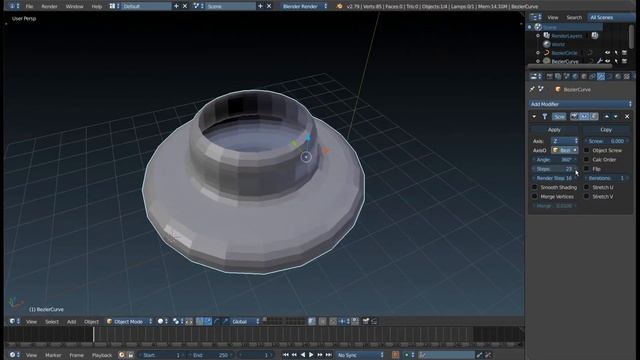Open the pivot point selector
640x360 pixels.
[178, 322]
